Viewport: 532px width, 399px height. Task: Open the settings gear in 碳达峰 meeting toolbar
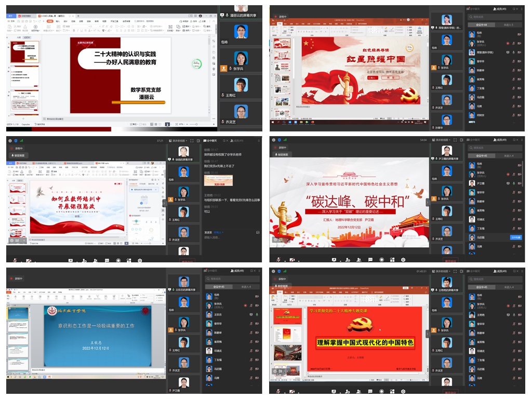pyautogui.click(x=403, y=260)
